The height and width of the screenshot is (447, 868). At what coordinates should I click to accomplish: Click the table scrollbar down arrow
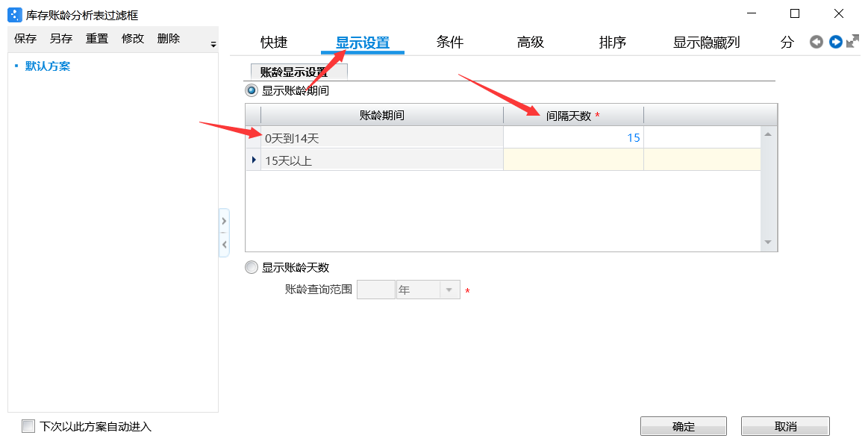click(769, 243)
